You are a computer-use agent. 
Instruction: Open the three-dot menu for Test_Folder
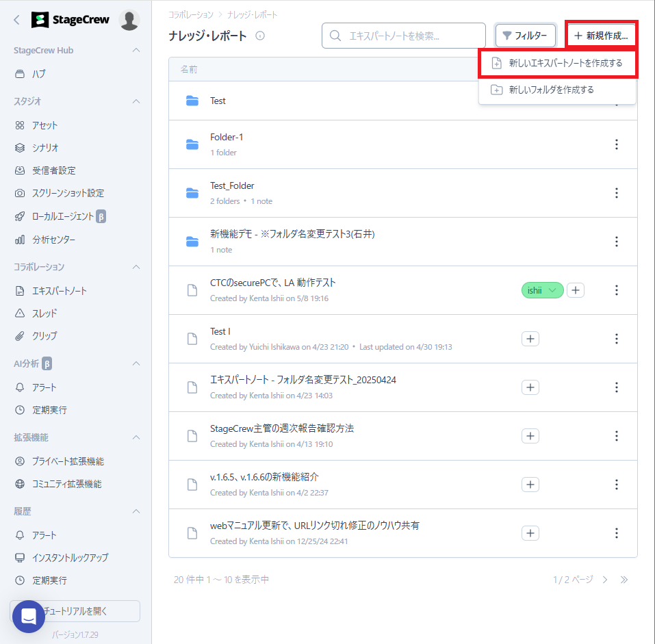coord(616,193)
